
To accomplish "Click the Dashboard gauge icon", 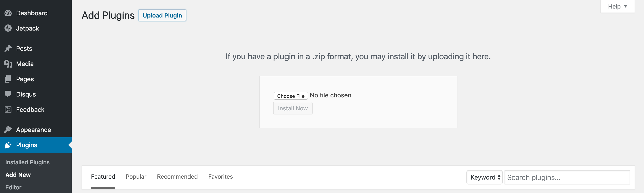I will [x=8, y=13].
